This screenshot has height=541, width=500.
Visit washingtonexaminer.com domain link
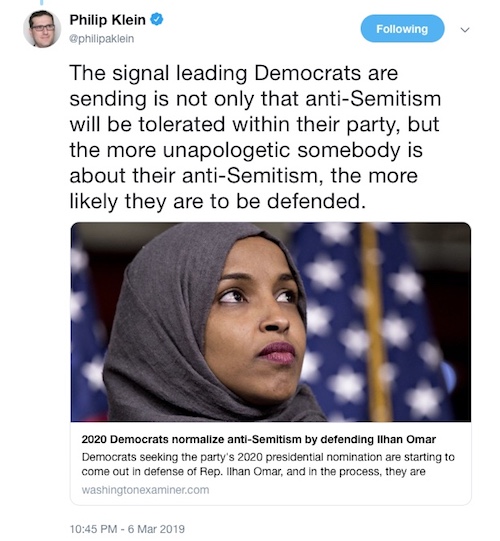click(x=145, y=490)
